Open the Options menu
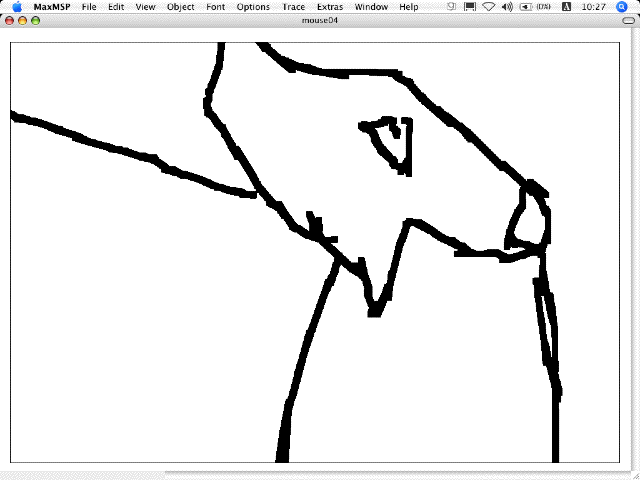 [x=253, y=7]
